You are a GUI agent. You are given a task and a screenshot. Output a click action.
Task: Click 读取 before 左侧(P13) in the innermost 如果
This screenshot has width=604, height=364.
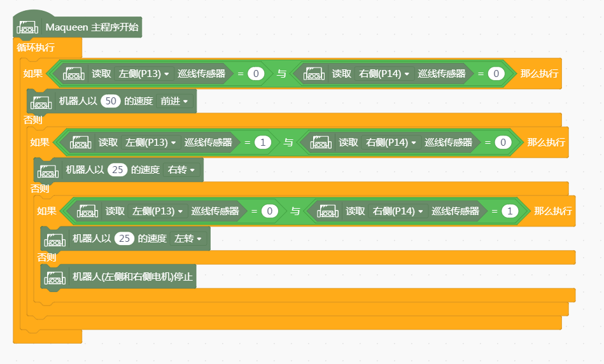[115, 211]
